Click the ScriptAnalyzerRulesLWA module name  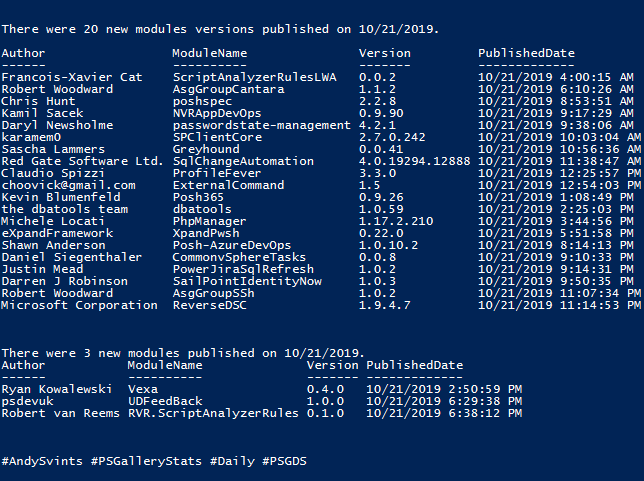[x=255, y=77]
